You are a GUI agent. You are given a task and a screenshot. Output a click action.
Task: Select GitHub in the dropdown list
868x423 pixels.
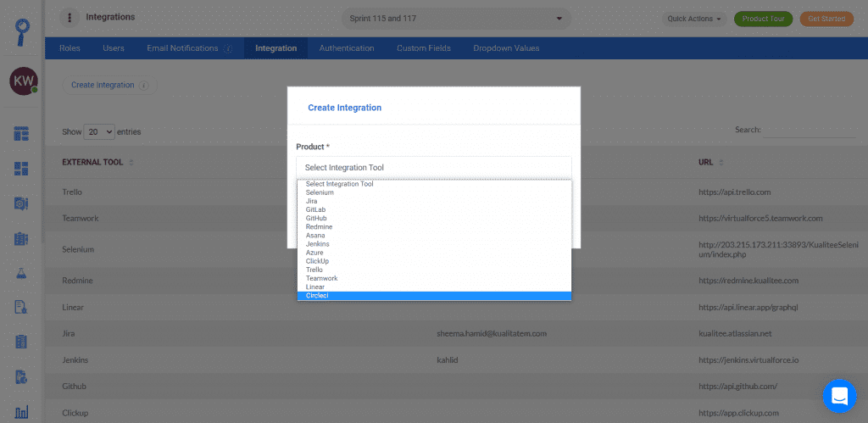click(x=434, y=218)
